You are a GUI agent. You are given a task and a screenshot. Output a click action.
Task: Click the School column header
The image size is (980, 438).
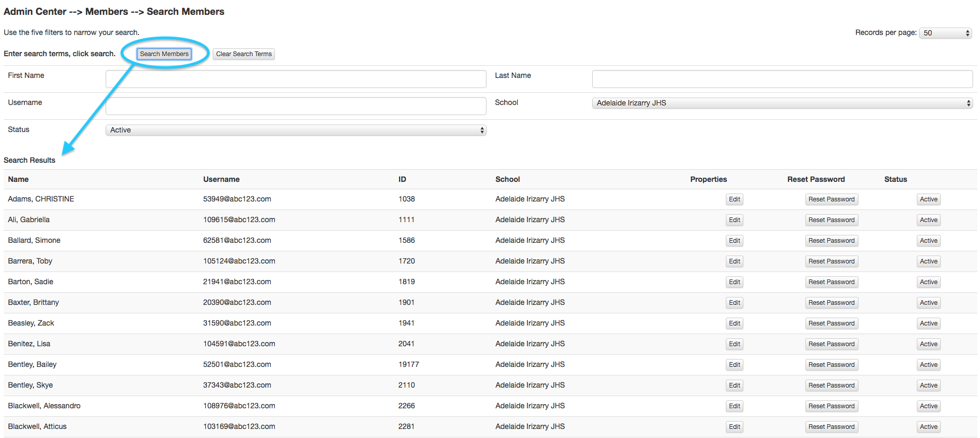(508, 179)
